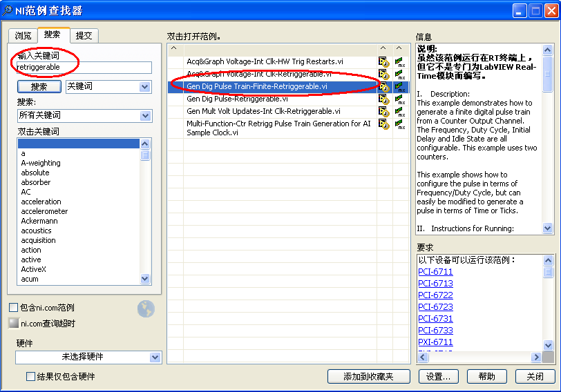The width and height of the screenshot is (561, 392).
Task: Click the keyword list scroll down arrow
Action: click(x=145, y=278)
